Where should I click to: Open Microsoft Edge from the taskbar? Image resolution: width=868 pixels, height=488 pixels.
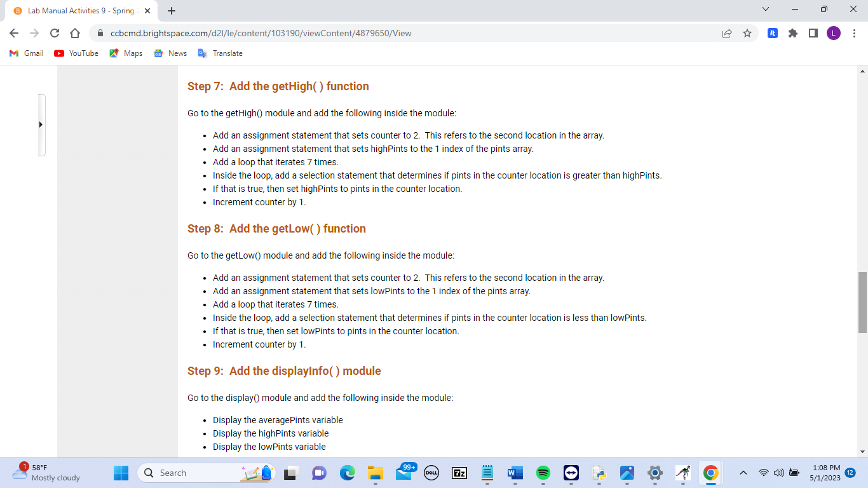[346, 473]
